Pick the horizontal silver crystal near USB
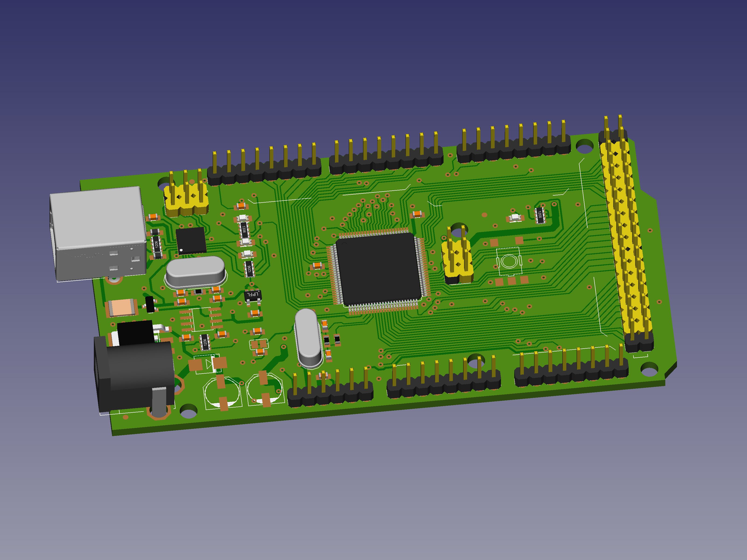Image resolution: width=747 pixels, height=560 pixels. [x=195, y=271]
